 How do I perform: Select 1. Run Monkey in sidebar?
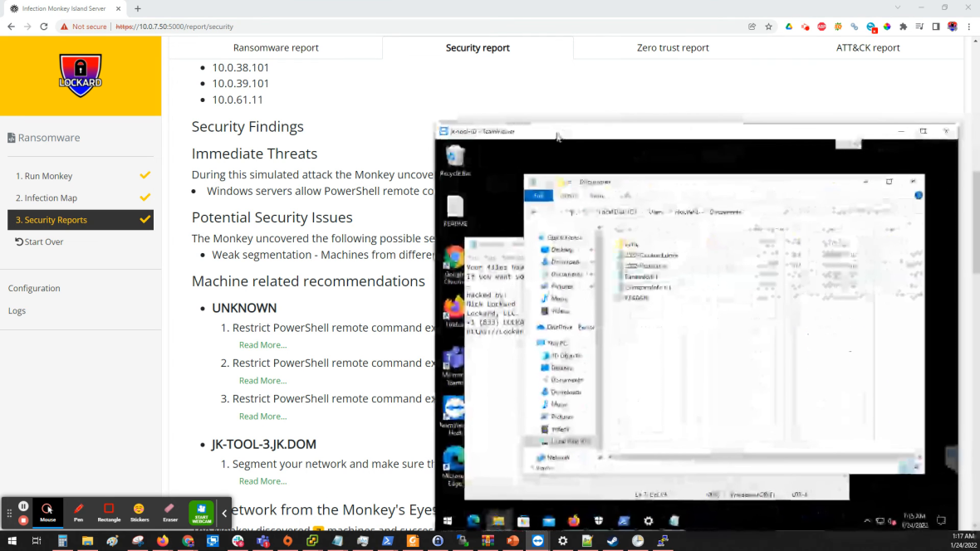tap(80, 176)
